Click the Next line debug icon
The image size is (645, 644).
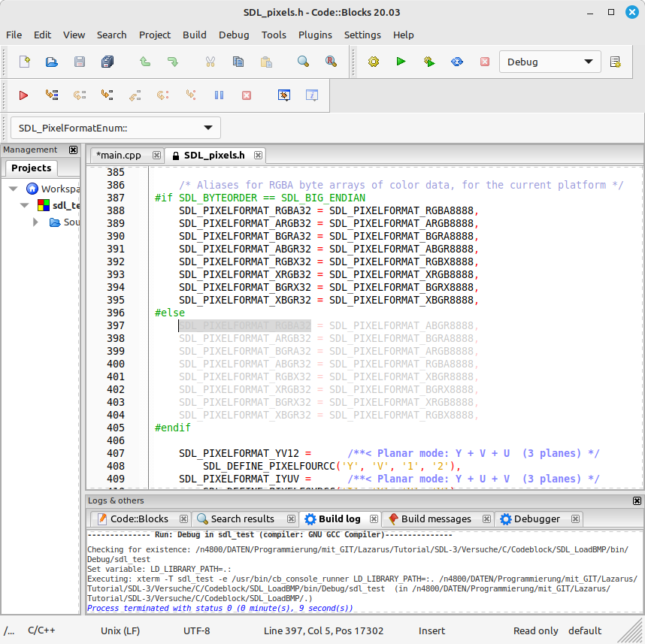point(80,95)
